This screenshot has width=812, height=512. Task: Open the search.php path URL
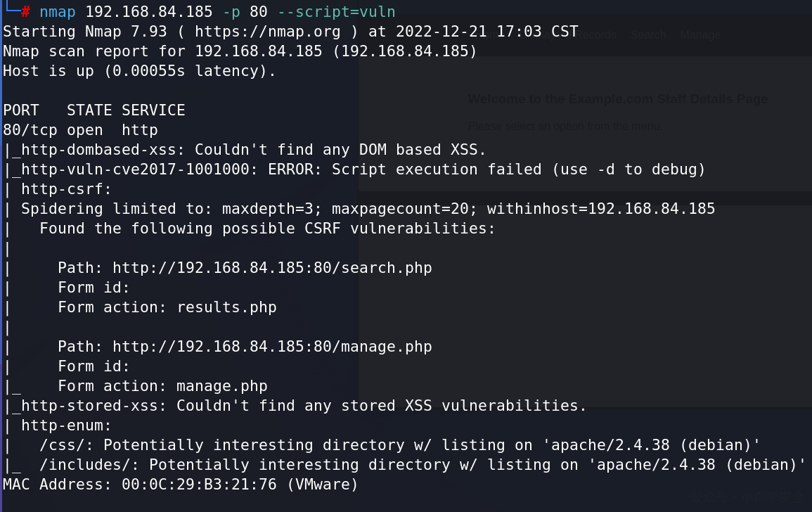tap(272, 268)
